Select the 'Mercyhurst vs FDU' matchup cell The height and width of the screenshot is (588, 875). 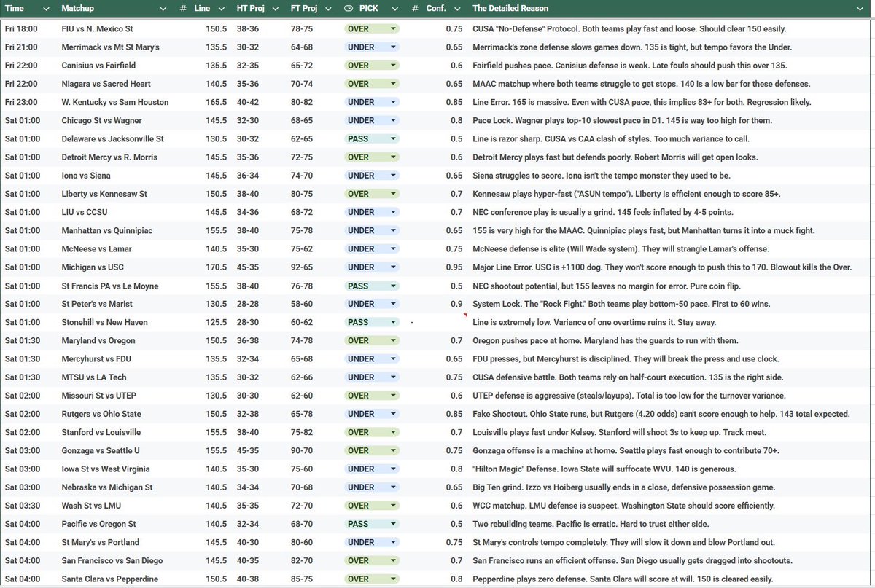click(x=117, y=358)
